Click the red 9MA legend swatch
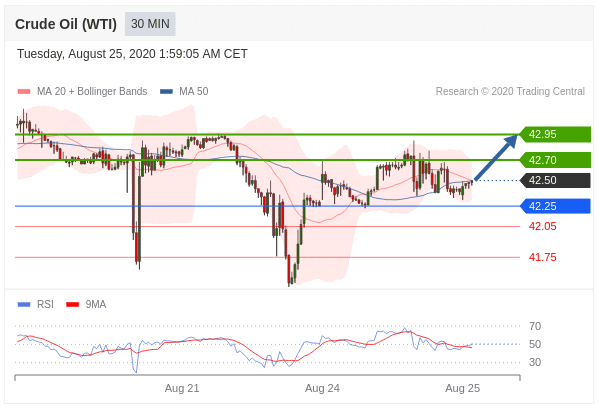 click(x=72, y=304)
